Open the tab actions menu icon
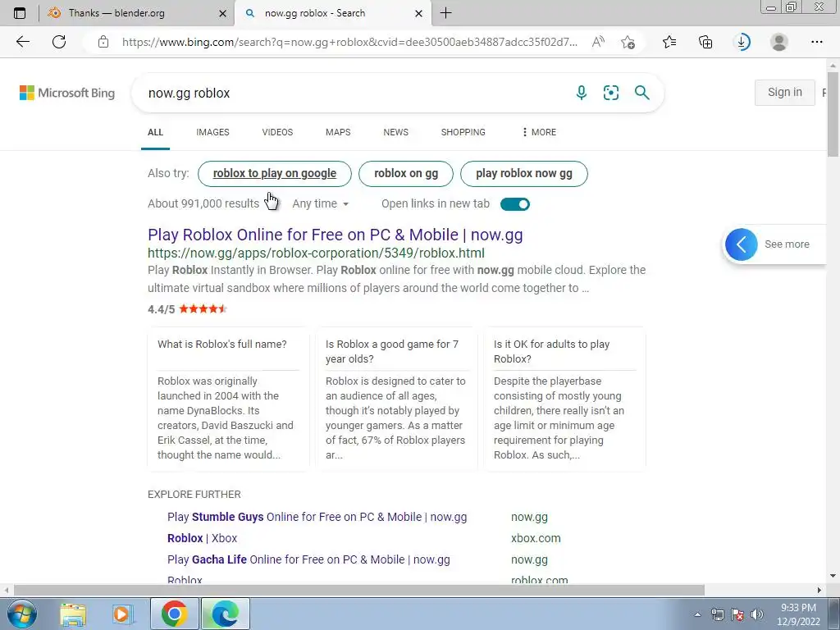This screenshot has width=840, height=630. (20, 13)
